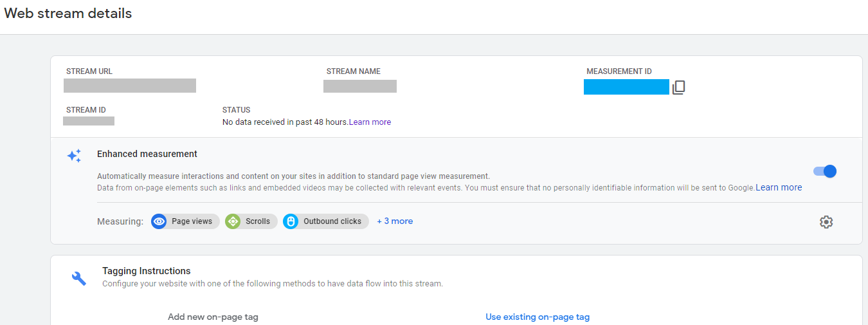The image size is (868, 325).
Task: Click the redacted Stream ID value
Action: point(89,121)
